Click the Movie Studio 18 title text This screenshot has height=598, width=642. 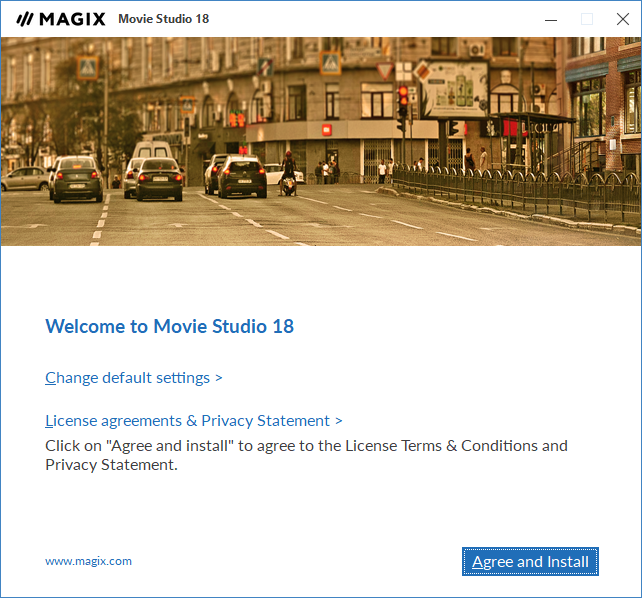[163, 19]
